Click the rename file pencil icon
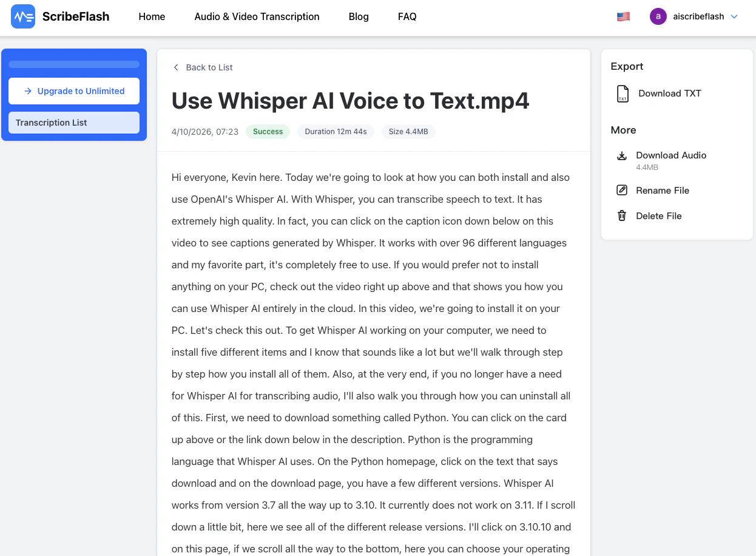The width and height of the screenshot is (756, 556). point(622,191)
